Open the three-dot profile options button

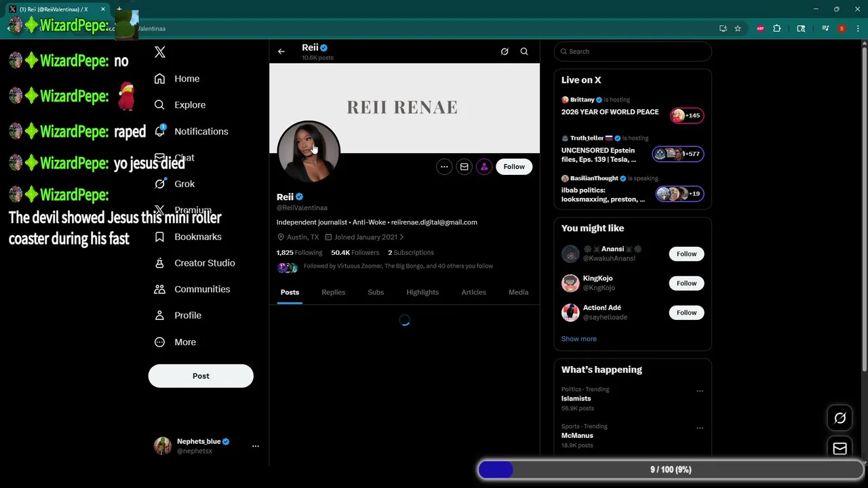tap(444, 167)
